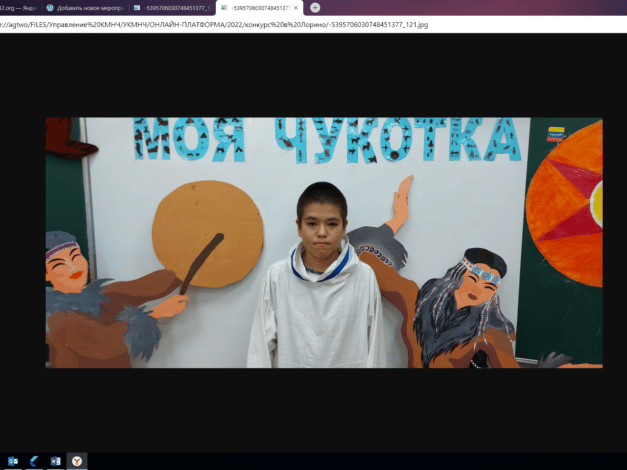Click the image favicon on inactive tab
The width and height of the screenshot is (627, 470).
pos(139,7)
